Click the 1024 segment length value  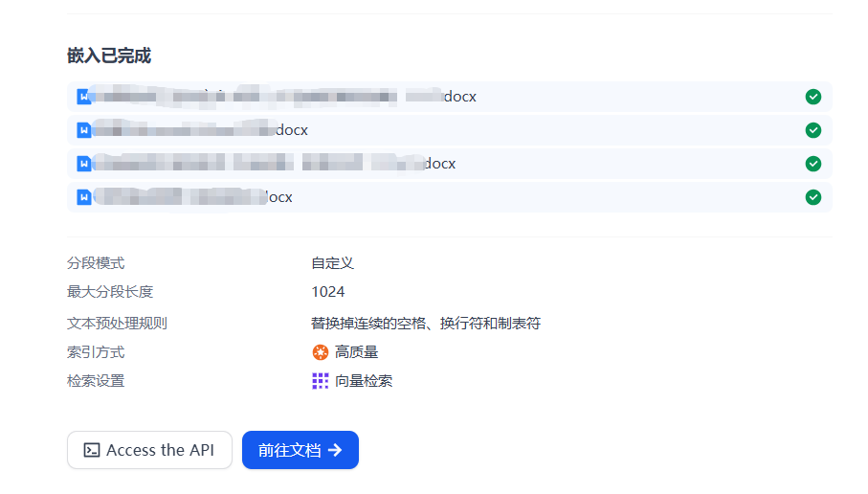coord(327,292)
